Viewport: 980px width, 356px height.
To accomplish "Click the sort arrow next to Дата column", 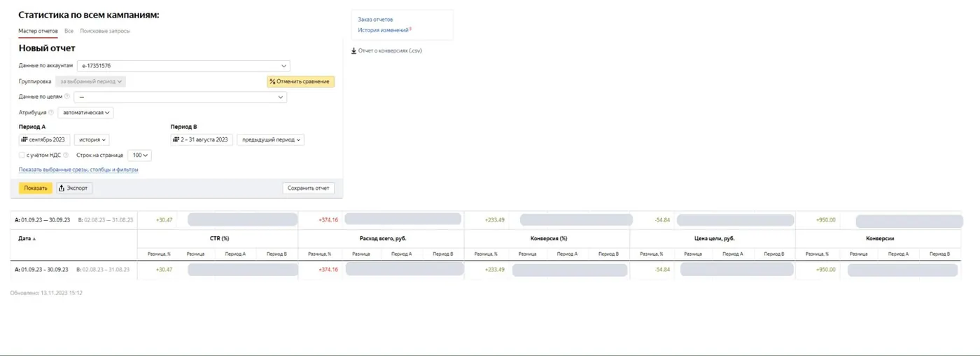I will (34, 239).
